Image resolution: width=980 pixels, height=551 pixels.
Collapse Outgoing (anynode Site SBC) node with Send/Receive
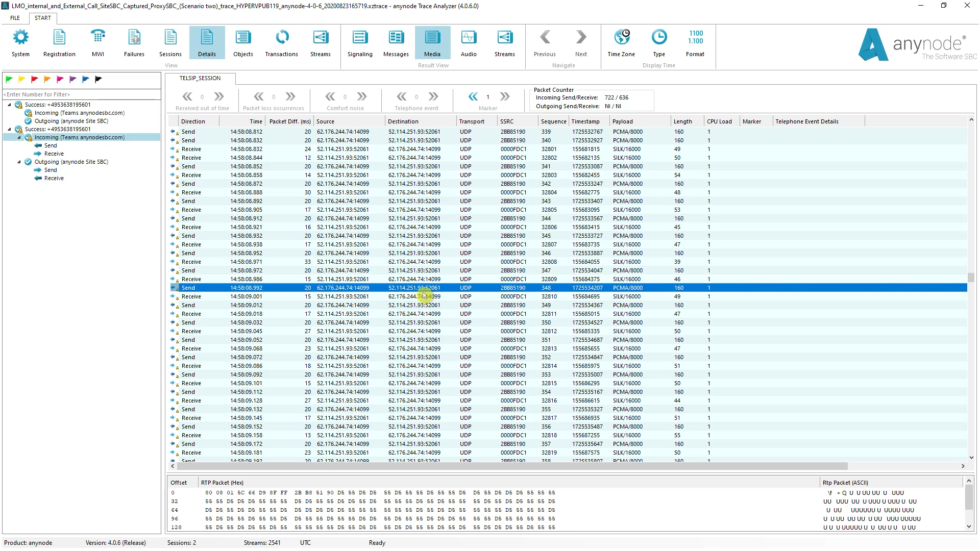[19, 162]
